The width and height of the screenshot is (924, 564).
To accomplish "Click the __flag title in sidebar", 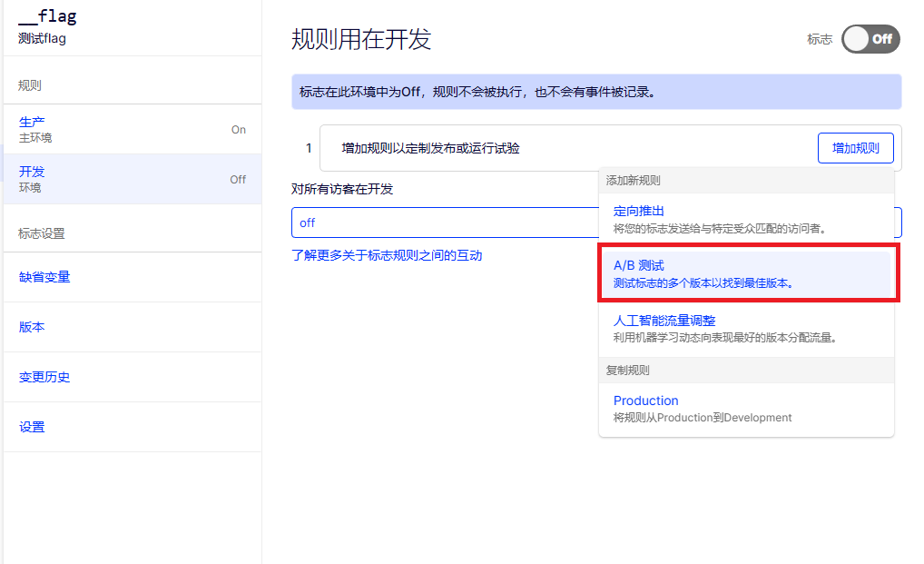I will (x=47, y=16).
